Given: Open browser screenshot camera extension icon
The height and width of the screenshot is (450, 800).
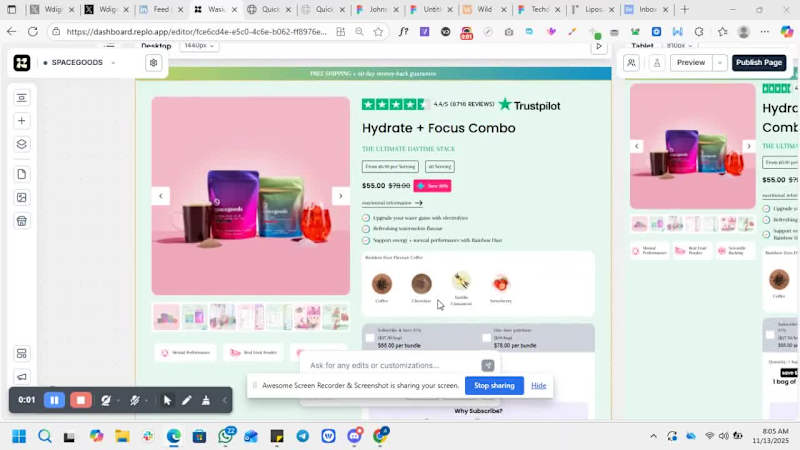Looking at the screenshot, I should tap(509, 32).
